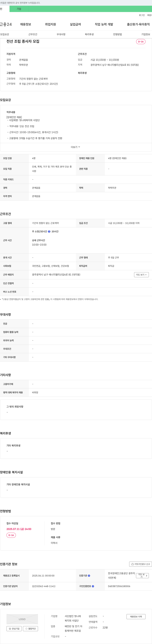This screenshot has height=644, width=152.
Task: Select the 배전반 및 전기 자동제어반 제조업 text
Action: pos(73,629)
